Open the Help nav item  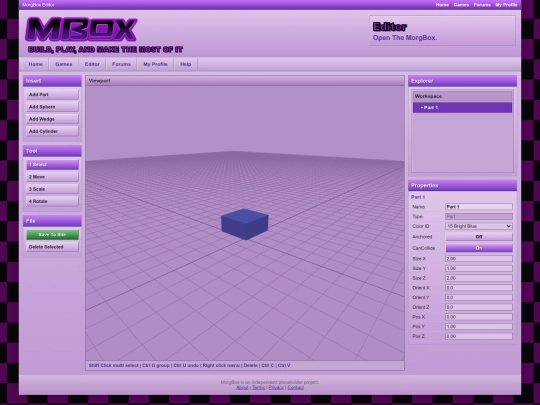[x=186, y=64]
